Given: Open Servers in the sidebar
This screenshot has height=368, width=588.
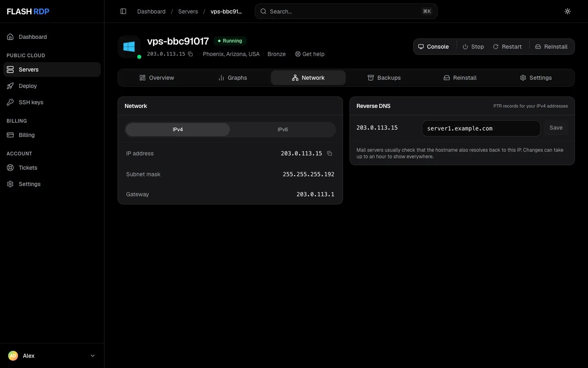Looking at the screenshot, I should coord(52,70).
